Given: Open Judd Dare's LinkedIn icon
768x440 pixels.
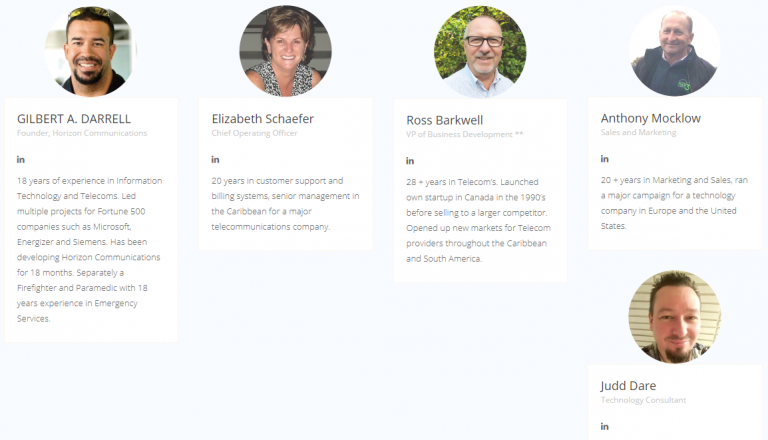Looking at the screenshot, I should point(604,427).
